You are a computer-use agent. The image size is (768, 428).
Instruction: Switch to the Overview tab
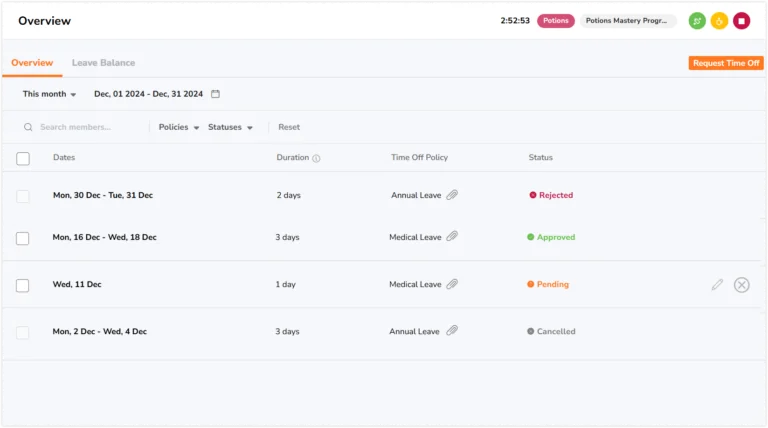pos(32,63)
